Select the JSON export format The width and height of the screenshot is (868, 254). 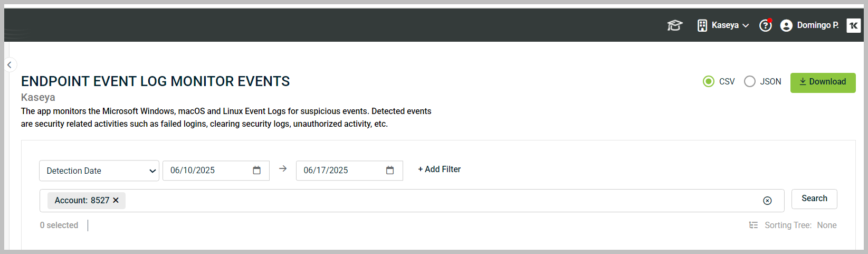coord(750,81)
